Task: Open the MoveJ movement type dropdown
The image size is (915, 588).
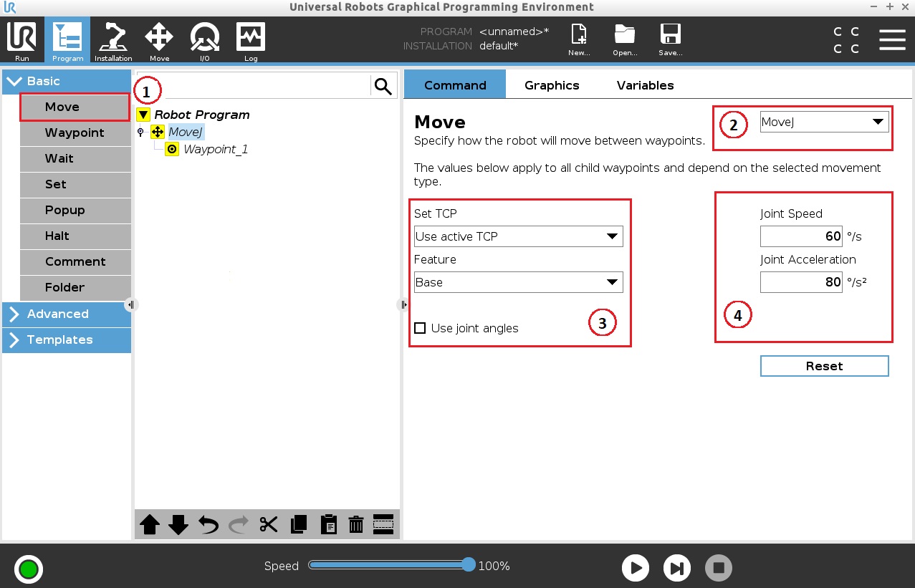Action: tap(824, 122)
